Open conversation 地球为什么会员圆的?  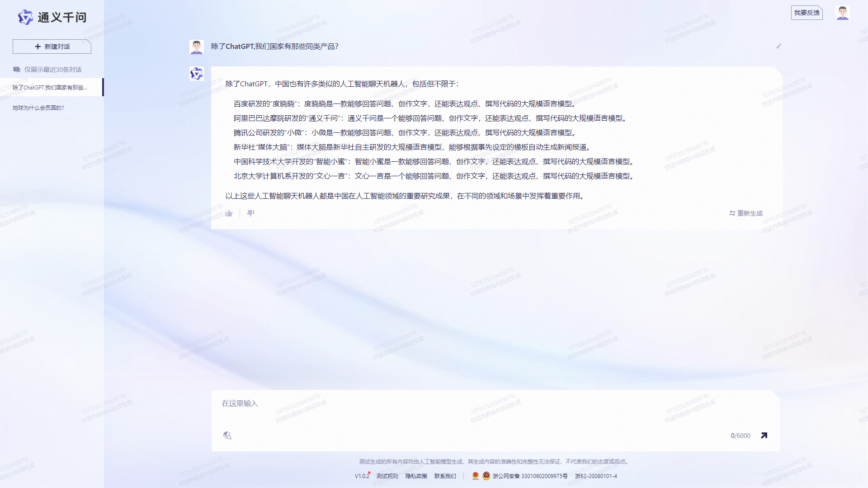click(38, 108)
